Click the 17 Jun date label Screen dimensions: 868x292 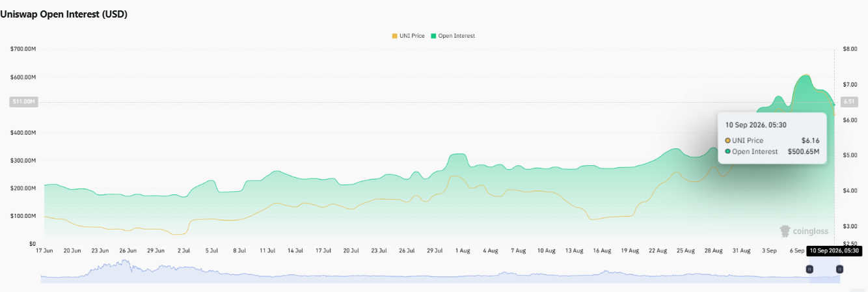(44, 250)
